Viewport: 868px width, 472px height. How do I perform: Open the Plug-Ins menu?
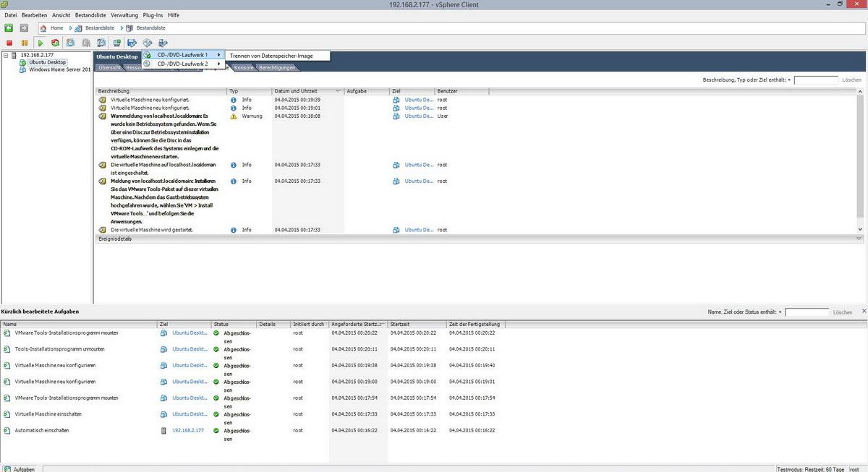point(153,15)
